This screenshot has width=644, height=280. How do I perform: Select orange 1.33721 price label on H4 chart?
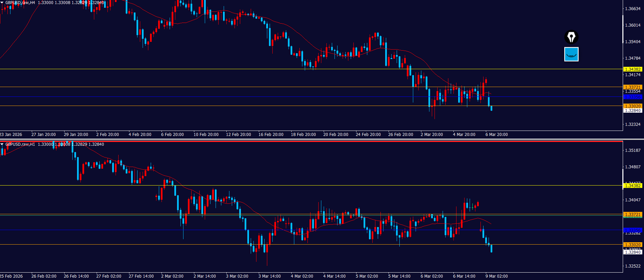633,87
